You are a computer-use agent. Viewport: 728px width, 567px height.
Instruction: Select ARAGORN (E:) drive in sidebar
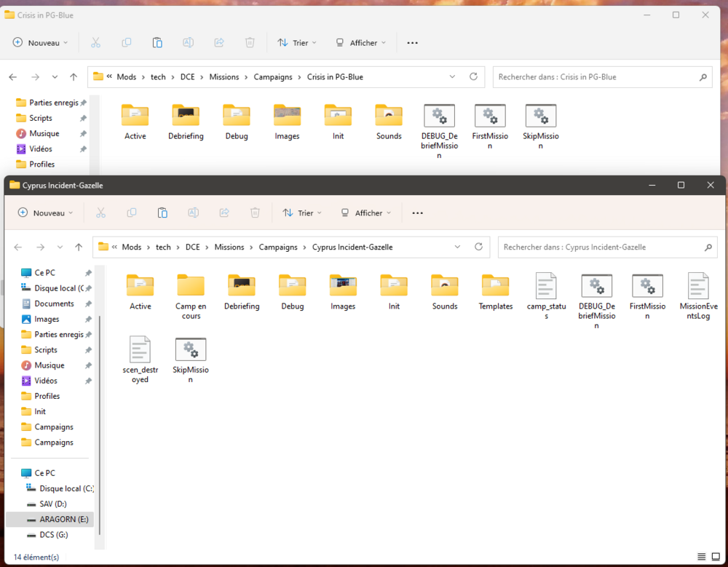50,519
